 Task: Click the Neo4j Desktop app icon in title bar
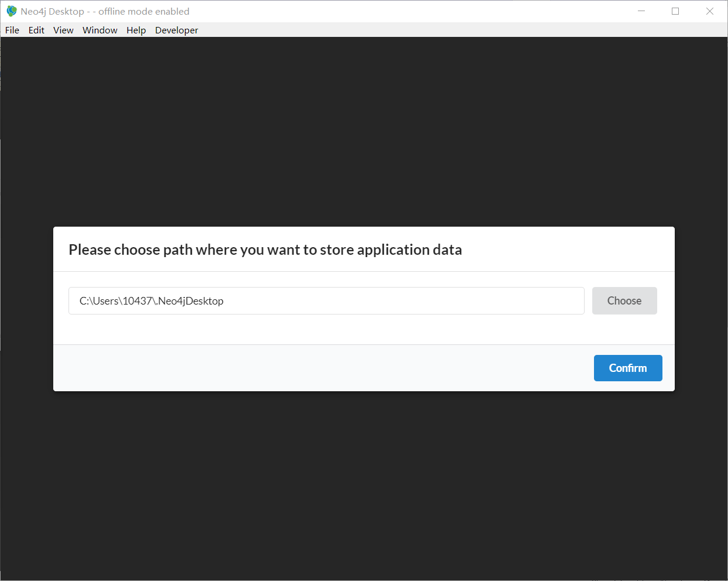pos(11,11)
